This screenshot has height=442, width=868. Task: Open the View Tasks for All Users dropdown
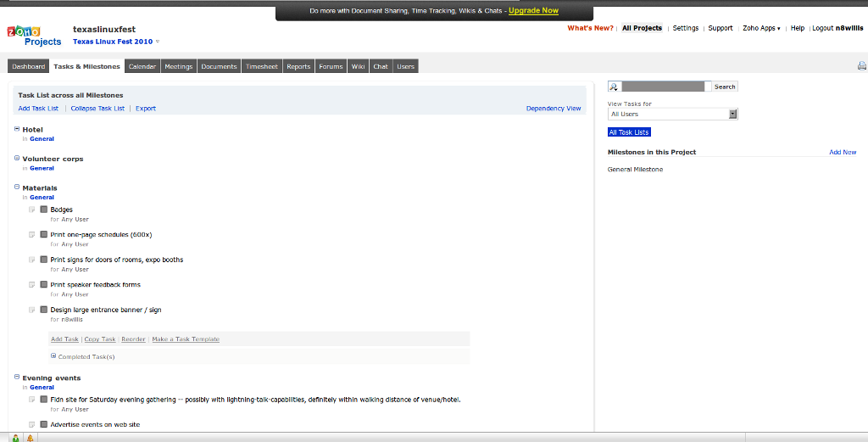[x=672, y=114]
